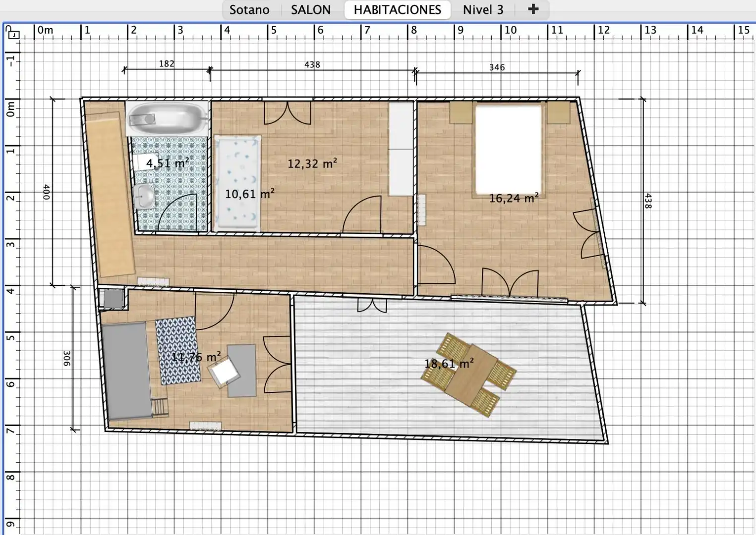
Task: Select the radiator on lower room bottom wall
Action: pyautogui.click(x=206, y=426)
